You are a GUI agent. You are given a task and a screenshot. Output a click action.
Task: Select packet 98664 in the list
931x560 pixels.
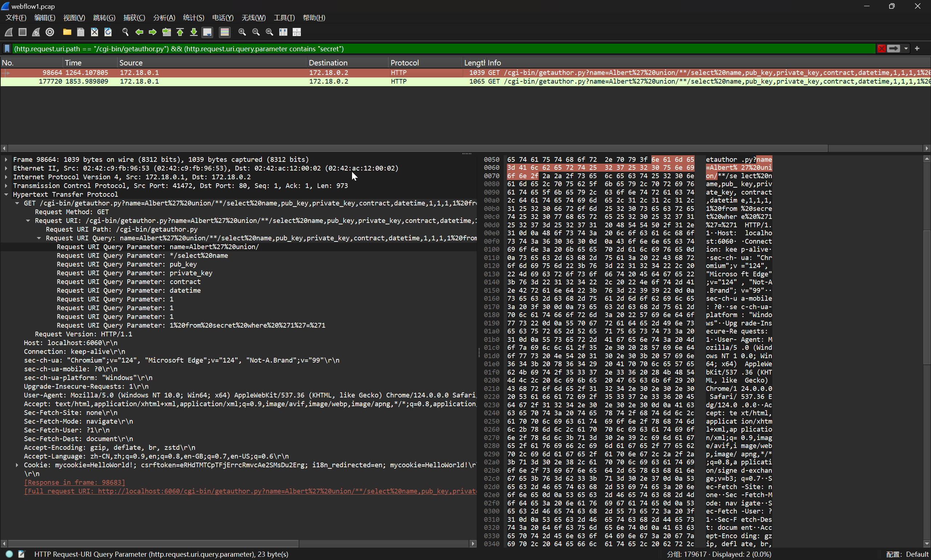click(465, 73)
